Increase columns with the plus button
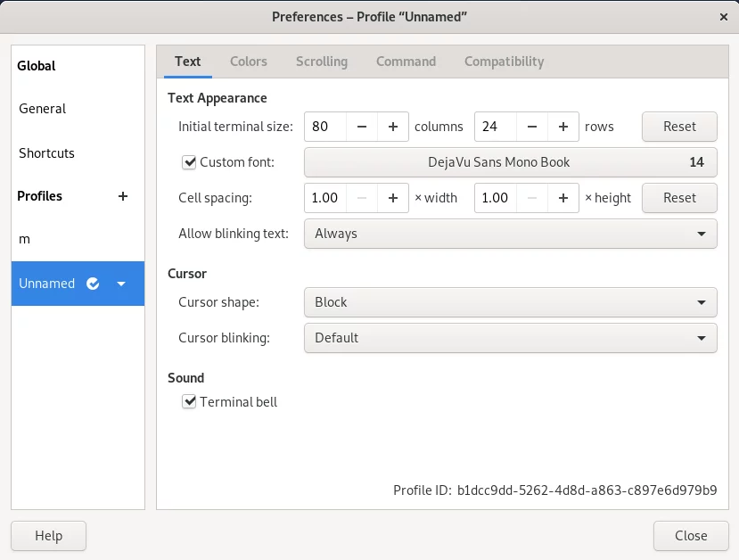 click(x=392, y=127)
